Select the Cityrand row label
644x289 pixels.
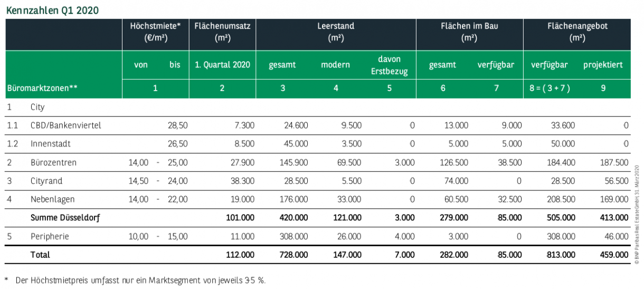(46, 181)
